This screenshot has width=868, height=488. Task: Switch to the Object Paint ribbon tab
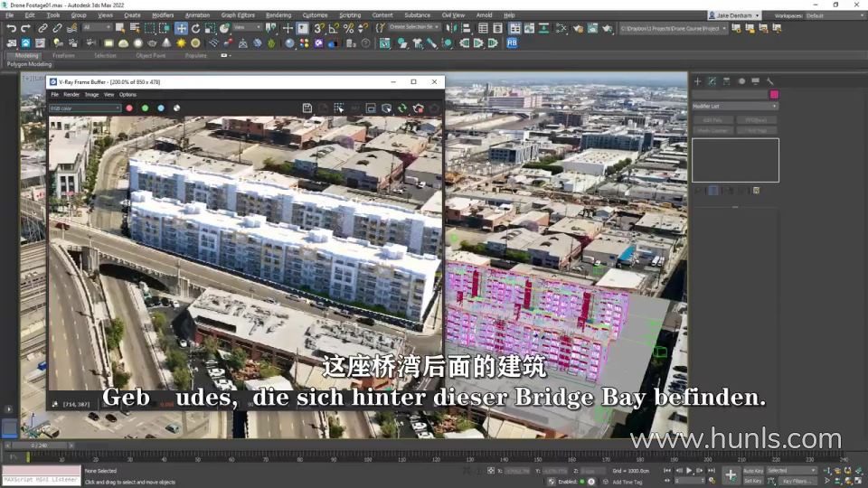(x=151, y=55)
